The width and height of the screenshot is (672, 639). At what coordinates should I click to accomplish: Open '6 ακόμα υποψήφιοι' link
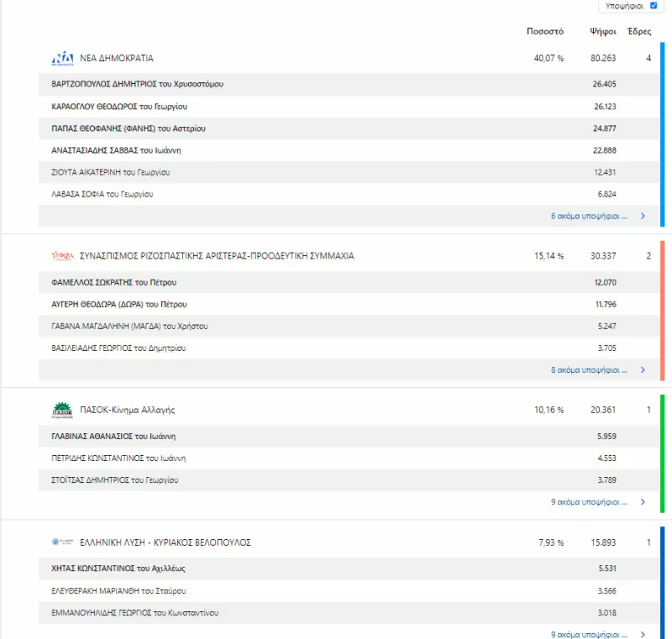point(589,216)
